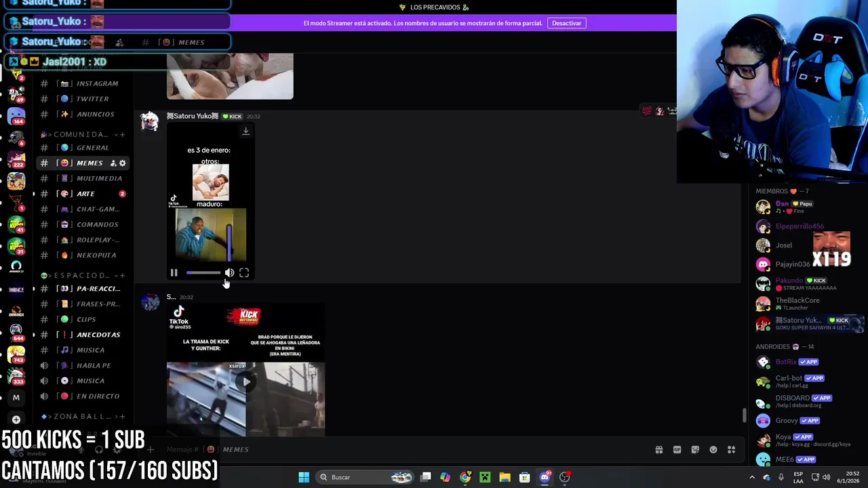868x488 pixels.
Task: Open Google Chrome from the taskbar
Action: click(465, 477)
